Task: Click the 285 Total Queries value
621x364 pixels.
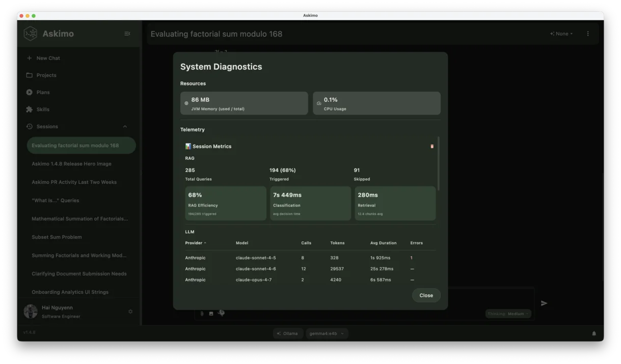Action: coord(190,170)
